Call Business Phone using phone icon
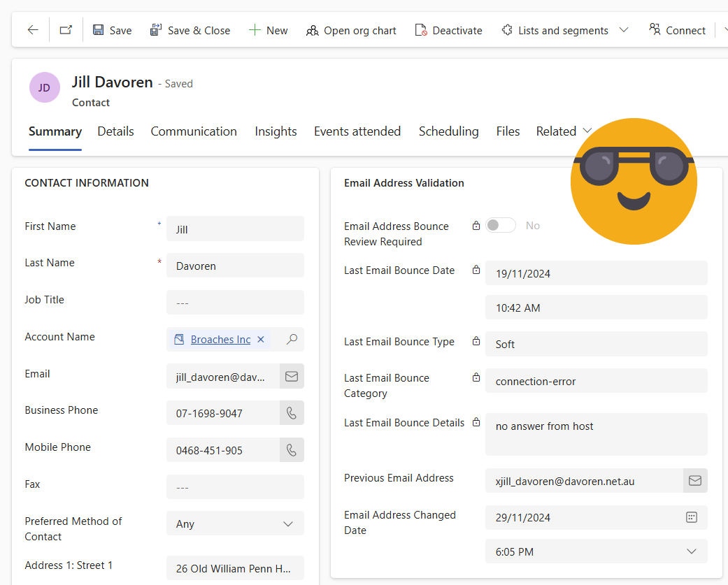Viewport: 728px width, 585px height. click(292, 413)
